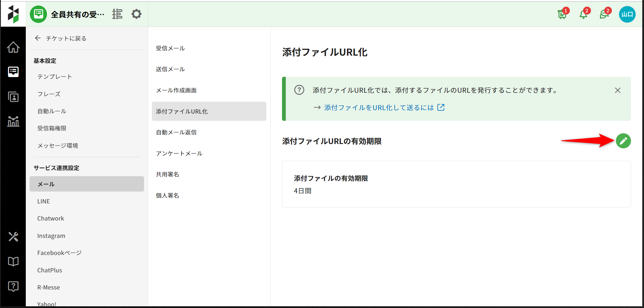This screenshot has height=308, width=644.
Task: Open LINE integration settings
Action: (43, 201)
